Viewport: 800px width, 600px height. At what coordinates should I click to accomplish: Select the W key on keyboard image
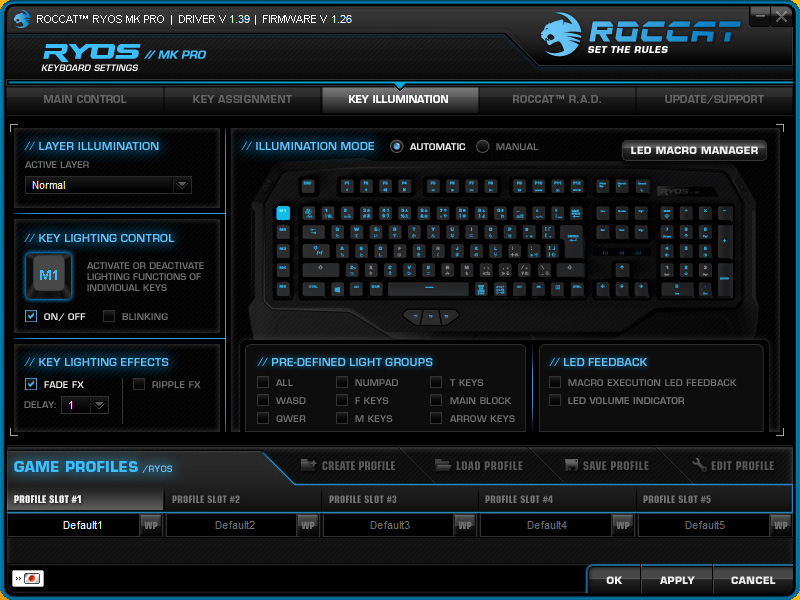tap(356, 232)
